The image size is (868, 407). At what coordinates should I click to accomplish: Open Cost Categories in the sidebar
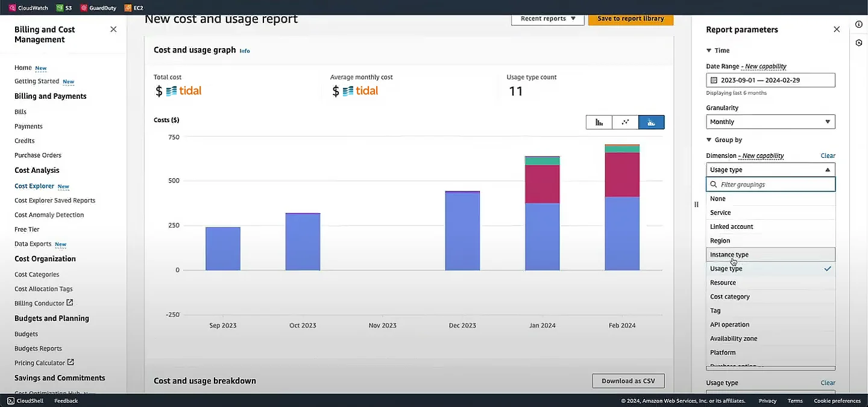pos(37,275)
